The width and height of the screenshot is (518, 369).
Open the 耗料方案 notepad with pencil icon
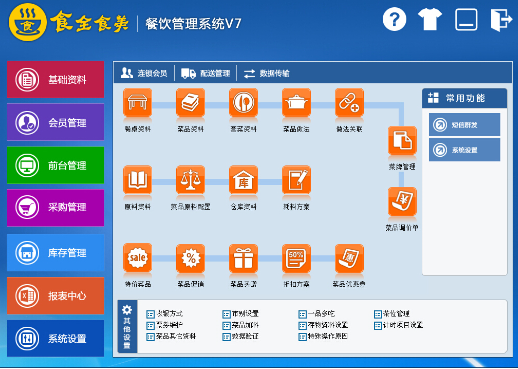pos(296,180)
